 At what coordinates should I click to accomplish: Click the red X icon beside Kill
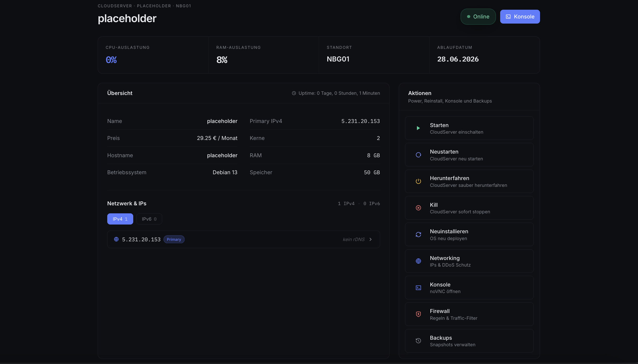pyautogui.click(x=418, y=208)
